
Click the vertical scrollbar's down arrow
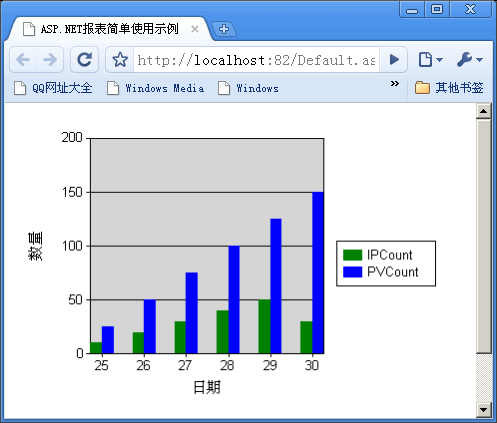[484, 410]
